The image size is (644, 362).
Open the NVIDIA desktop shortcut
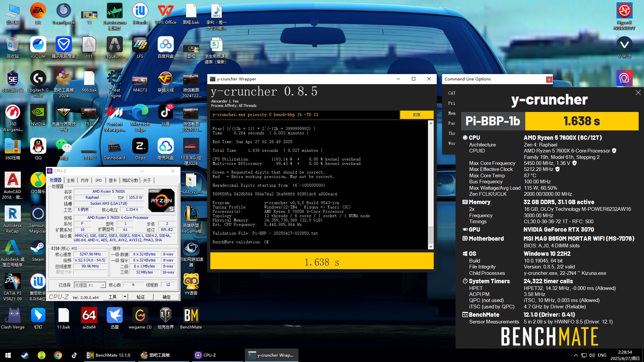pos(38,115)
